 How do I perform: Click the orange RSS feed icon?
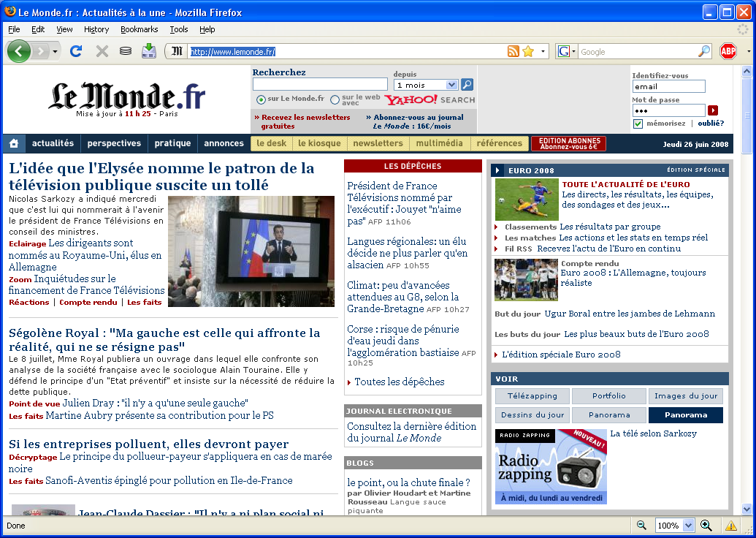(x=513, y=51)
